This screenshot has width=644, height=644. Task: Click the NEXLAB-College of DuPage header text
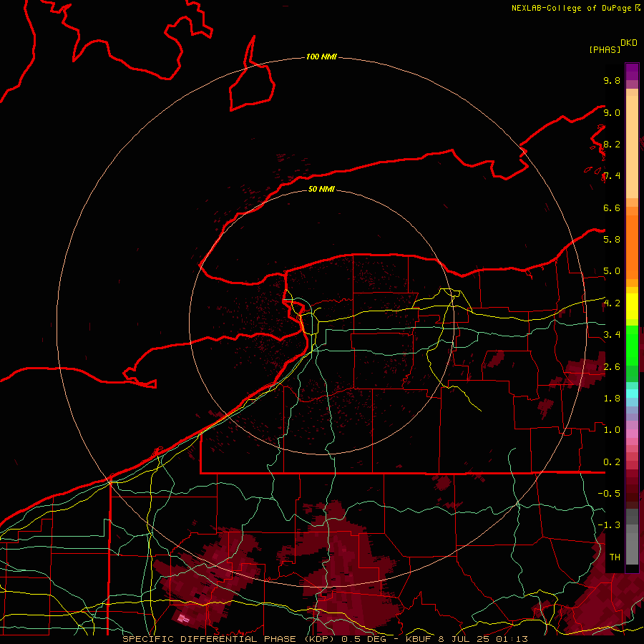click(x=571, y=8)
